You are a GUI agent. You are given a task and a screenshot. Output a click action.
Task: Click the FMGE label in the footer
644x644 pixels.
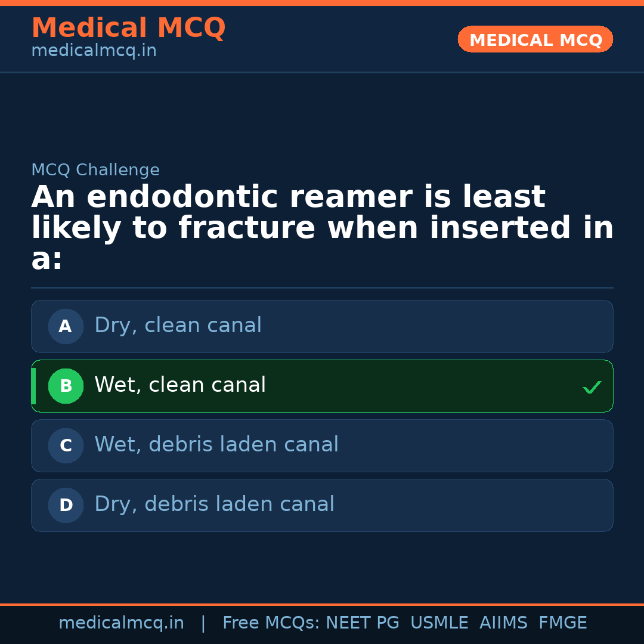(562, 622)
